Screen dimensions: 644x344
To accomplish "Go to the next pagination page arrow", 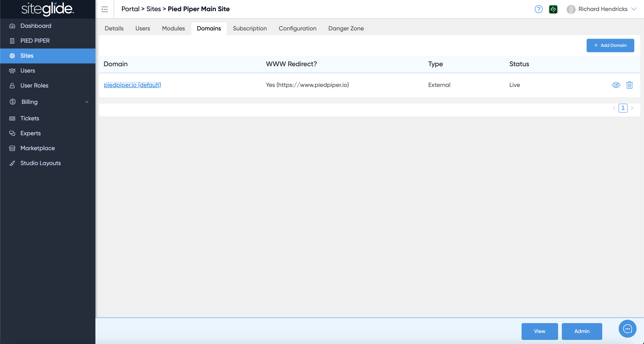I will coord(632,108).
